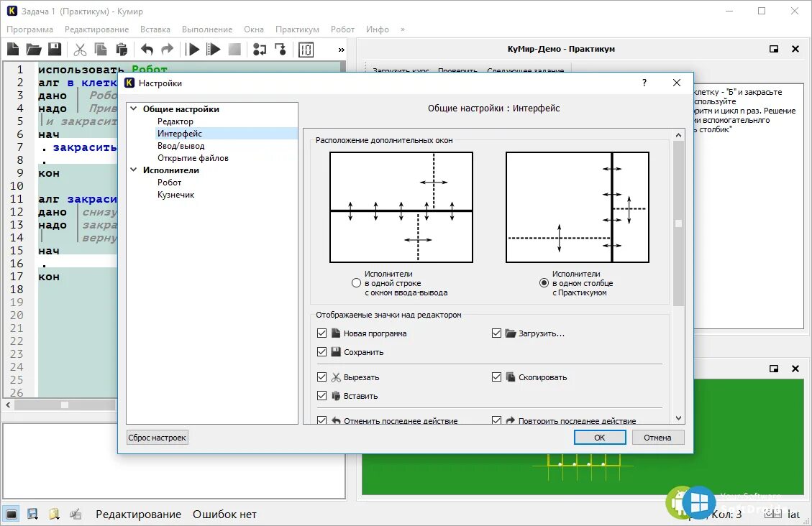The width and height of the screenshot is (812, 526).
Task: Click the Отмена button
Action: pos(657,437)
